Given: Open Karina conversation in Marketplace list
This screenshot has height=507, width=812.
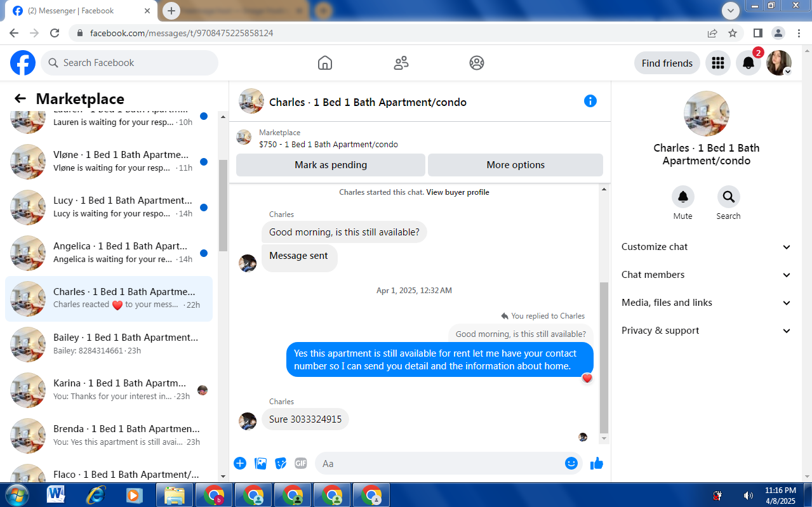Looking at the screenshot, I should [109, 390].
